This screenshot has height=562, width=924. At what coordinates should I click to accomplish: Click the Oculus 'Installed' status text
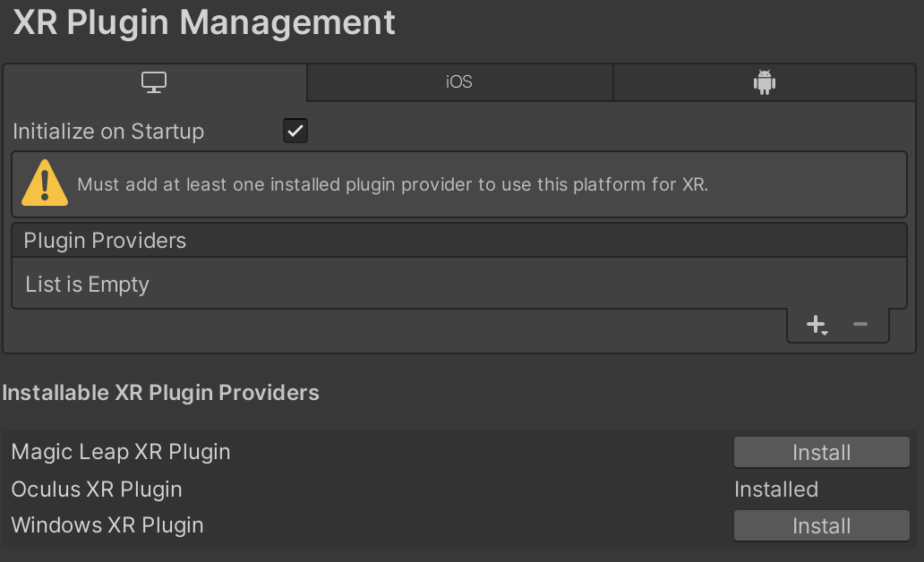tap(775, 490)
